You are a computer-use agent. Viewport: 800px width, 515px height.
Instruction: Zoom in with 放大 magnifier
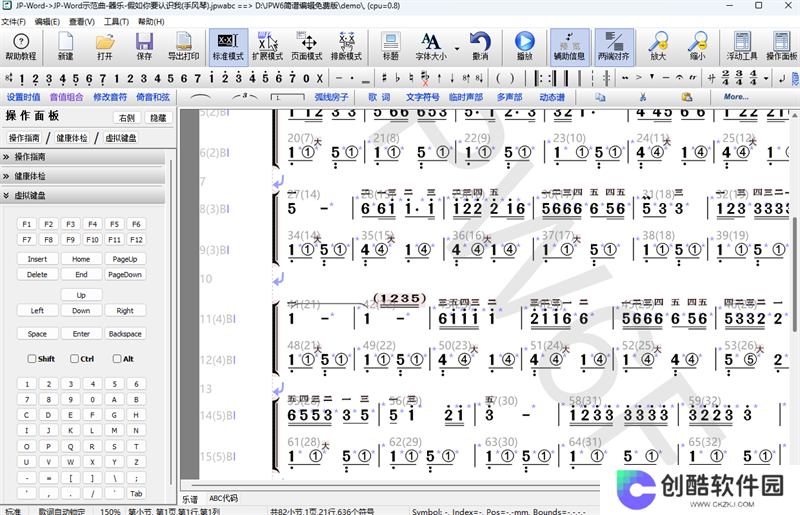coord(658,46)
